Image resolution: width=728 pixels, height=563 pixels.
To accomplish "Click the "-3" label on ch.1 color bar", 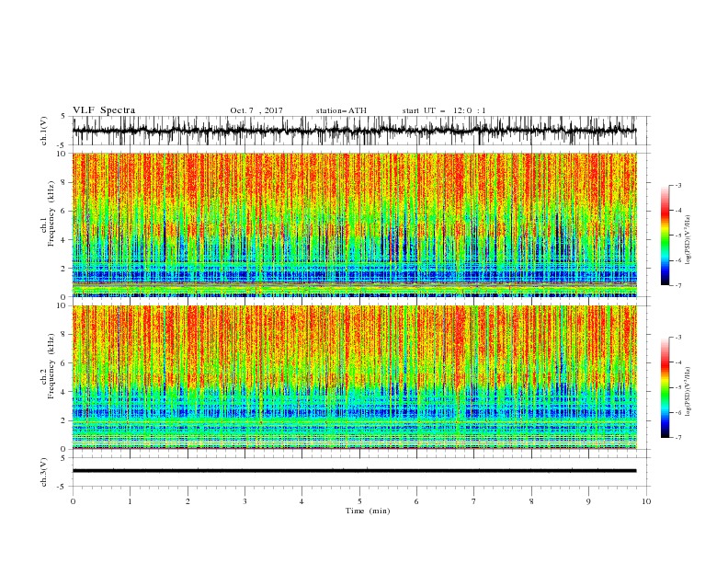I will tap(677, 185).
